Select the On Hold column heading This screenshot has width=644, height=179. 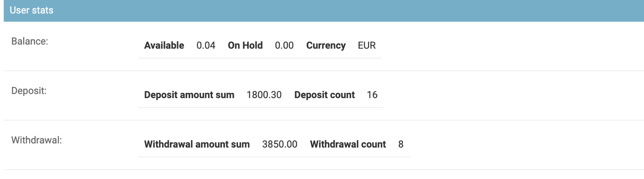tap(245, 46)
